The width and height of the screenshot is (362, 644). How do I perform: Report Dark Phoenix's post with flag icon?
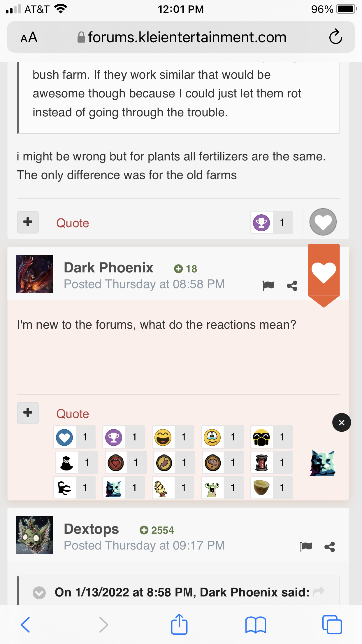pos(268,286)
